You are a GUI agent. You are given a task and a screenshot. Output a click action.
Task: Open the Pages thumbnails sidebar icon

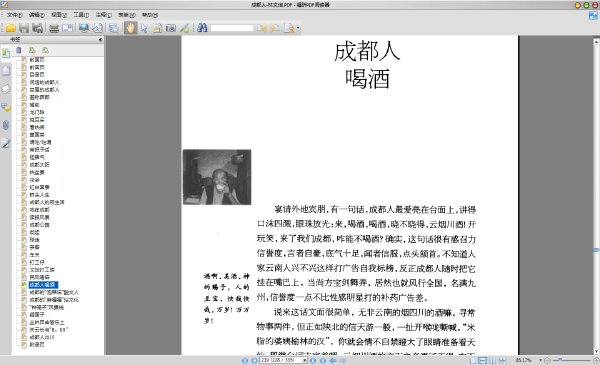[x=6, y=71]
